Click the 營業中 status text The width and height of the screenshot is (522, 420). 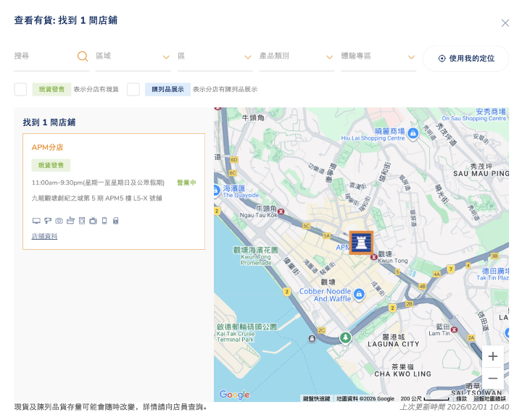186,182
